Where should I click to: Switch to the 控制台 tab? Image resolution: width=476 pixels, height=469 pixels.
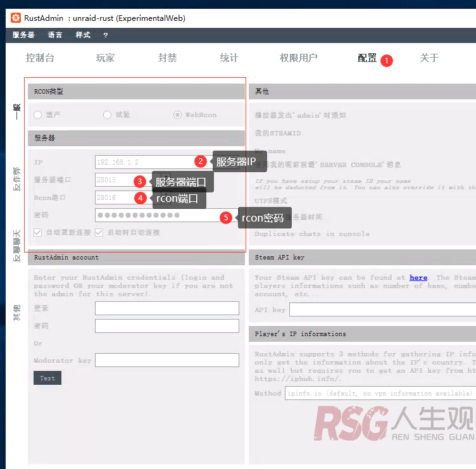(40, 58)
